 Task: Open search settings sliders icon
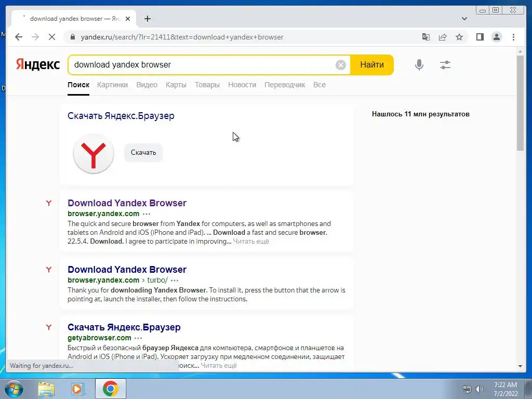[445, 64]
